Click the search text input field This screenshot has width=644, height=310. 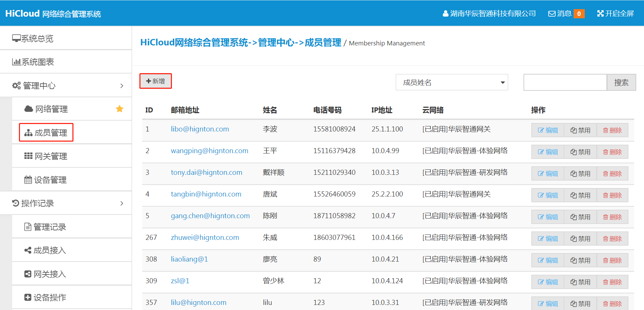[565, 83]
